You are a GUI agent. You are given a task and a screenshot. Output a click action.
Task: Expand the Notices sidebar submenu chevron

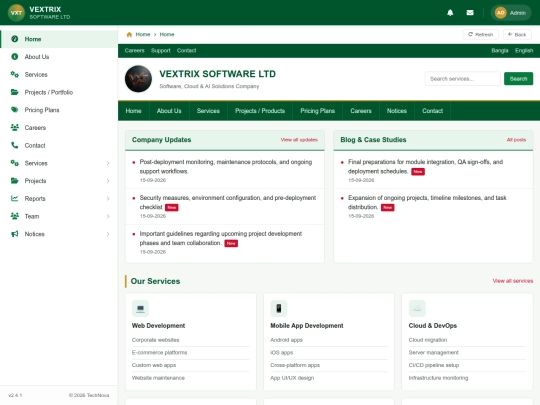coord(108,234)
